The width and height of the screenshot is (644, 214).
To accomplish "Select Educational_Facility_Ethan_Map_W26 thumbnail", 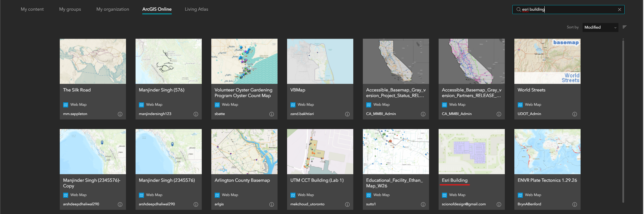I will [396, 151].
